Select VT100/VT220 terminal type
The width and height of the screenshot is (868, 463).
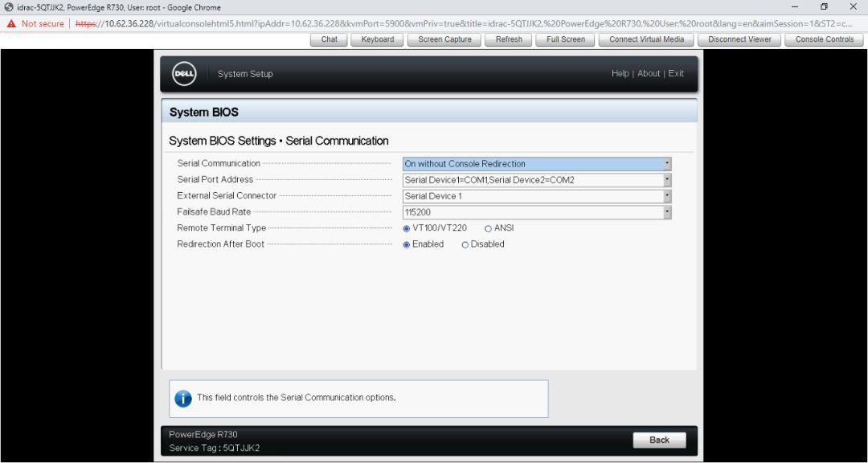tap(407, 229)
